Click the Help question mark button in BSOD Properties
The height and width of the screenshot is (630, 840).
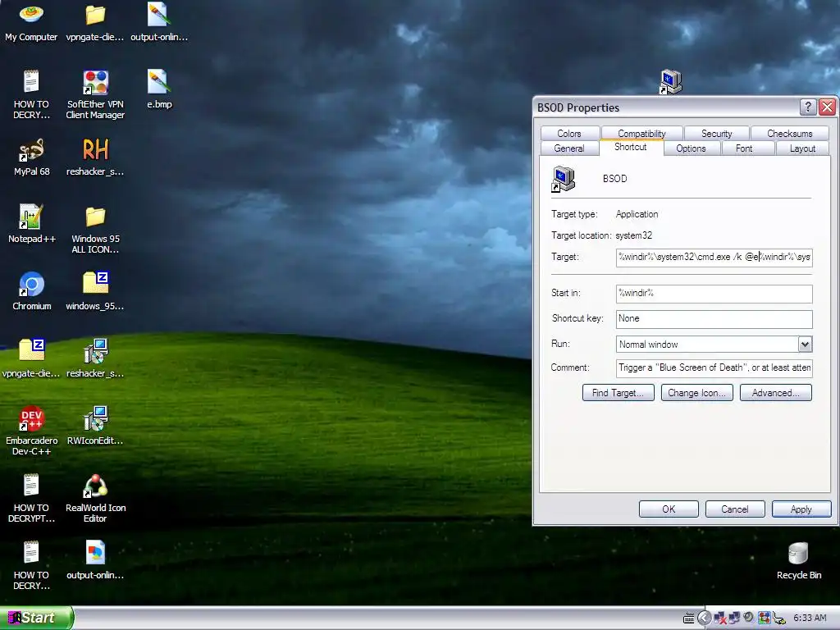pos(807,107)
